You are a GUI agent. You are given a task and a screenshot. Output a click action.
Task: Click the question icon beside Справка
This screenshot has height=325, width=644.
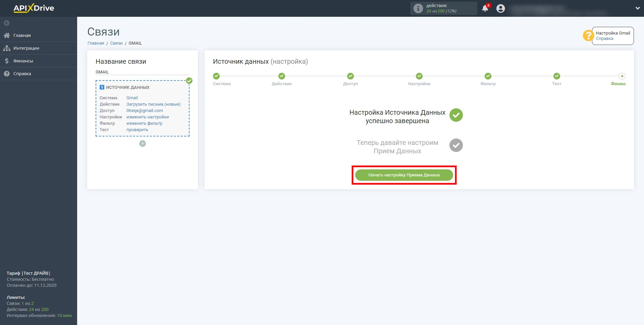pos(7,73)
